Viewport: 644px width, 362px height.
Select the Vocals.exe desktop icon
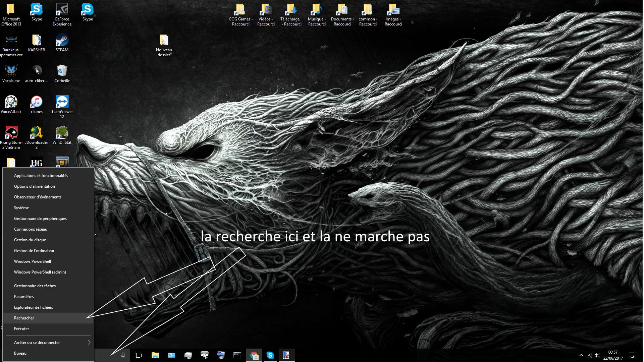(x=11, y=74)
